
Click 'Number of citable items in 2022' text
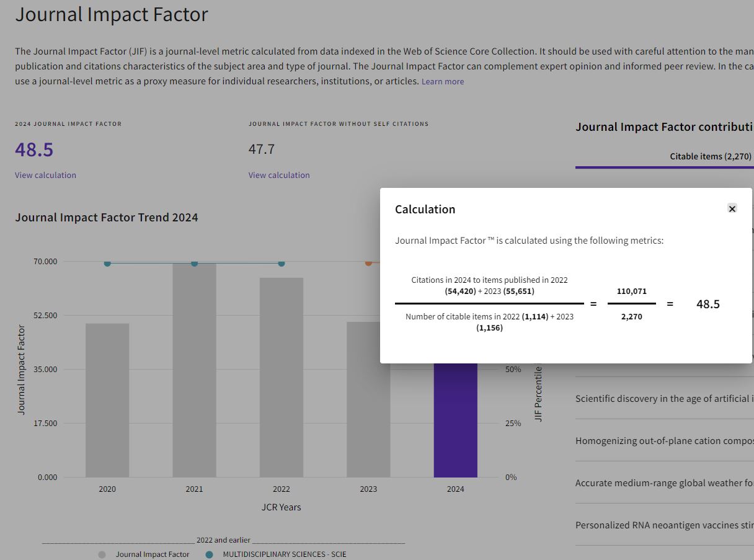point(463,317)
